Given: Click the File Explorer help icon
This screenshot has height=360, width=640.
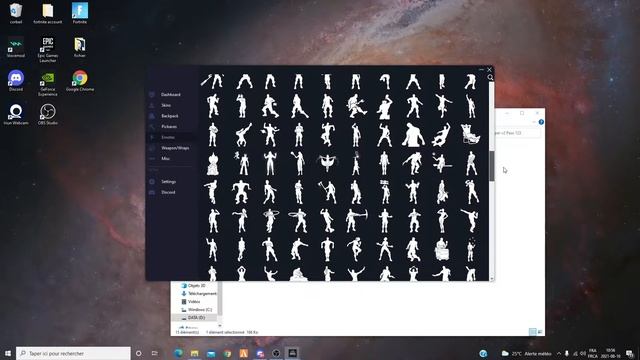Looking at the screenshot, I should point(541,122).
